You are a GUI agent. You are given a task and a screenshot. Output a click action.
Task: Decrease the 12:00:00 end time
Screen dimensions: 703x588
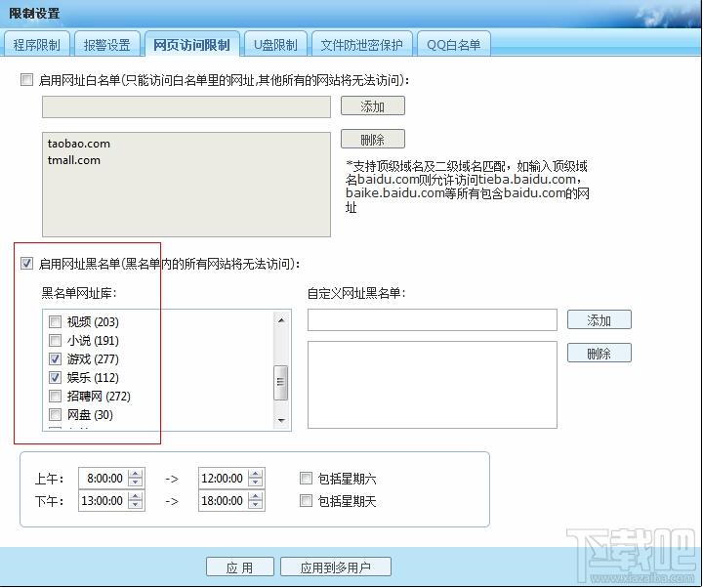256,483
